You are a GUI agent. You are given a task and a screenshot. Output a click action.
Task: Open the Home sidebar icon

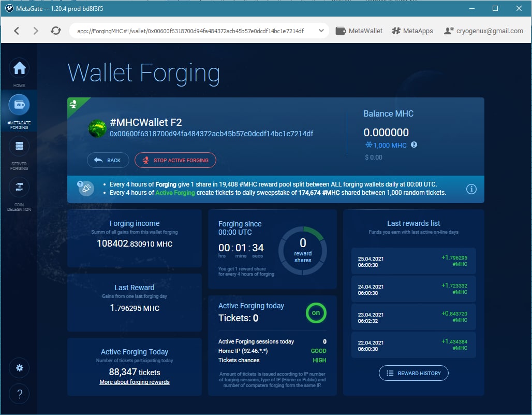(x=19, y=68)
